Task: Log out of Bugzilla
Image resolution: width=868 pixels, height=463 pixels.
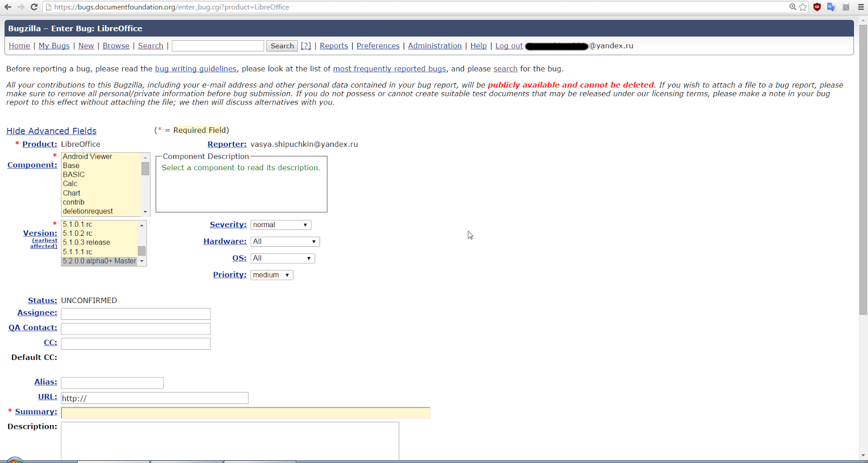Action: pos(509,46)
